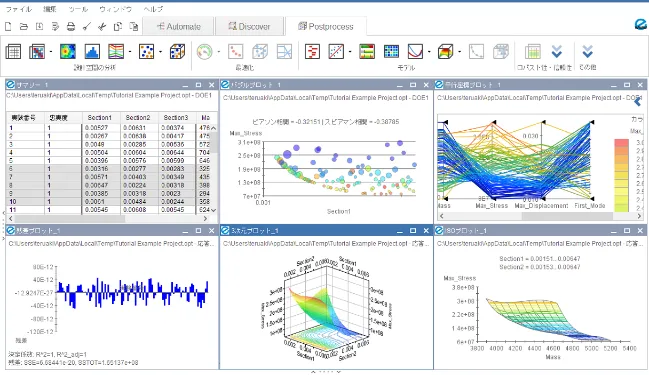Click the open folder icon
This screenshot has width=649, height=375.
pos(24,26)
